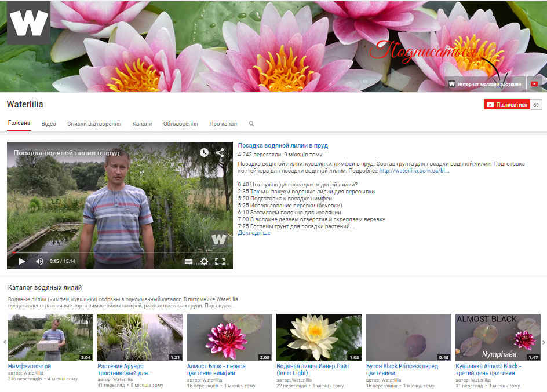Click the Растение Арундо тростниковый для title

pos(124,369)
